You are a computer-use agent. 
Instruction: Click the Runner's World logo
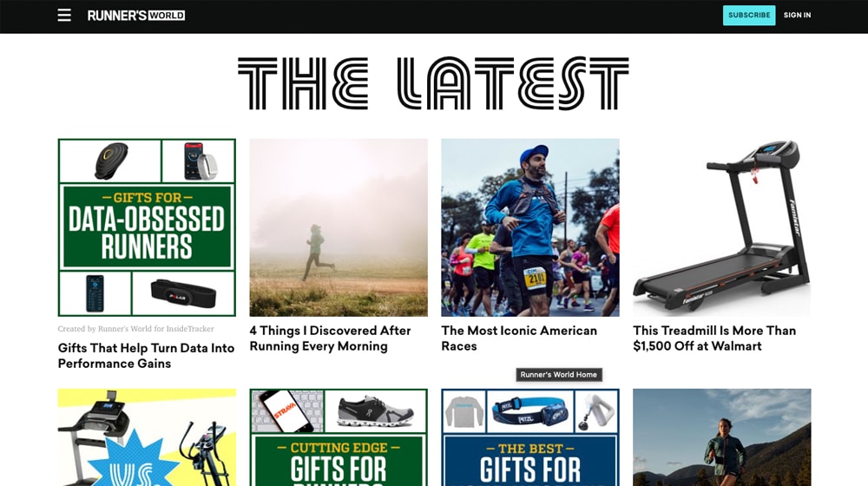136,16
